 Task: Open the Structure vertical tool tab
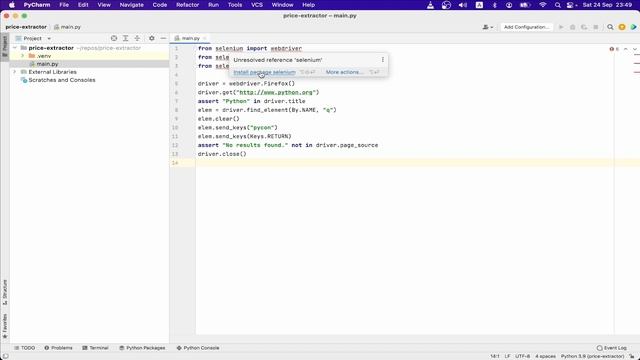[x=5, y=292]
